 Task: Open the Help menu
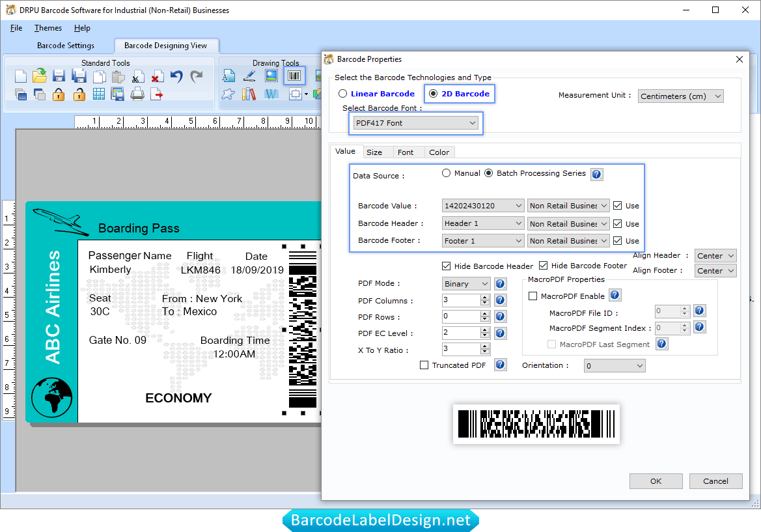click(x=82, y=28)
